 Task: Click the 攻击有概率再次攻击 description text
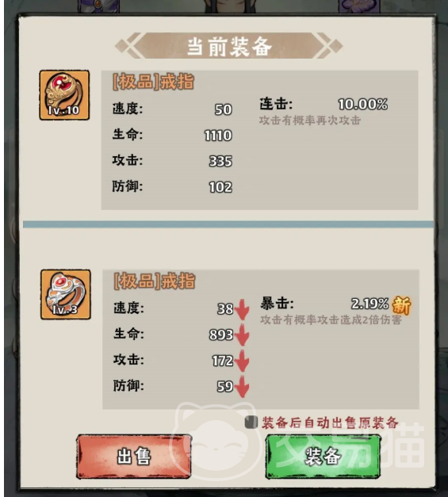pos(310,120)
